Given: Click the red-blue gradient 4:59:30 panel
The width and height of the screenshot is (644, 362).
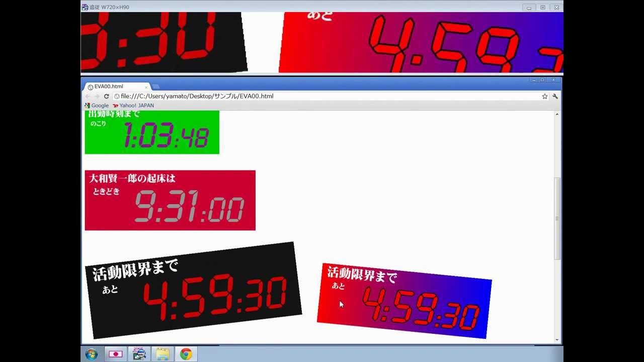Looking at the screenshot, I should pyautogui.click(x=404, y=301).
